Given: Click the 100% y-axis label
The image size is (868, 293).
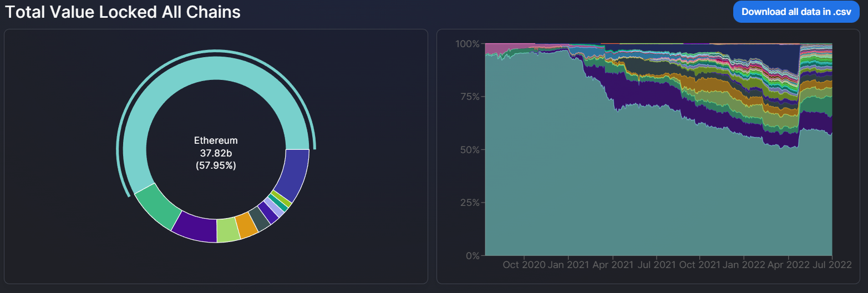Looking at the screenshot, I should (x=467, y=43).
